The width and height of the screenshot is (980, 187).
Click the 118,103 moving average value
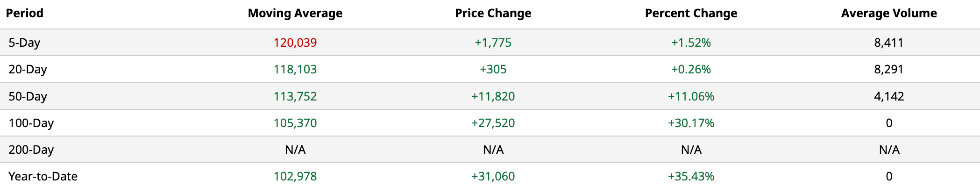[295, 69]
